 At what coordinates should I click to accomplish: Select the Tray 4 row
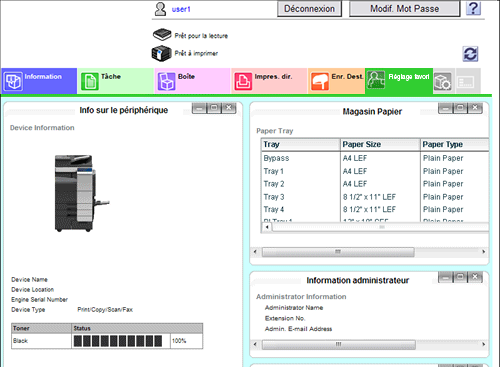tap(375, 210)
